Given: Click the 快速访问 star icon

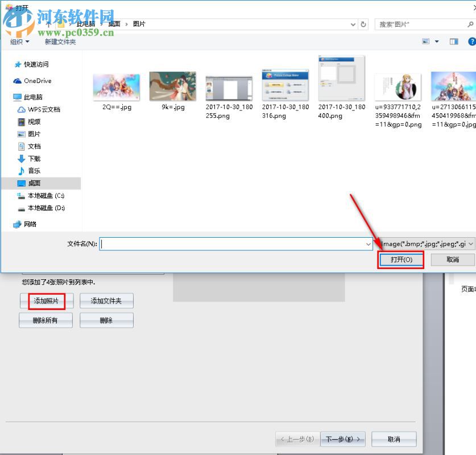Looking at the screenshot, I should coord(17,64).
